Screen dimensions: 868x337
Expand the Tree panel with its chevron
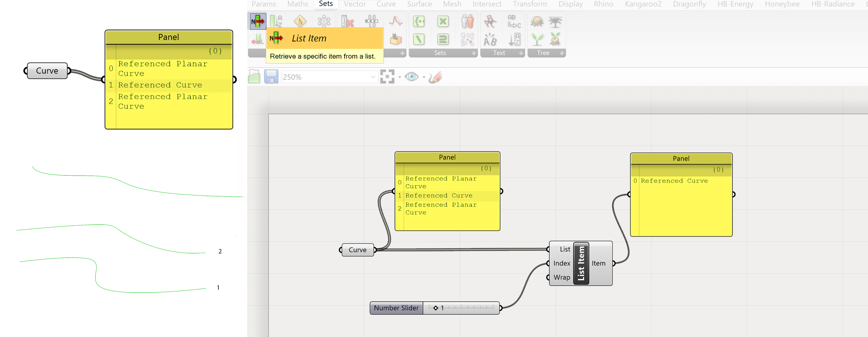[x=562, y=53]
